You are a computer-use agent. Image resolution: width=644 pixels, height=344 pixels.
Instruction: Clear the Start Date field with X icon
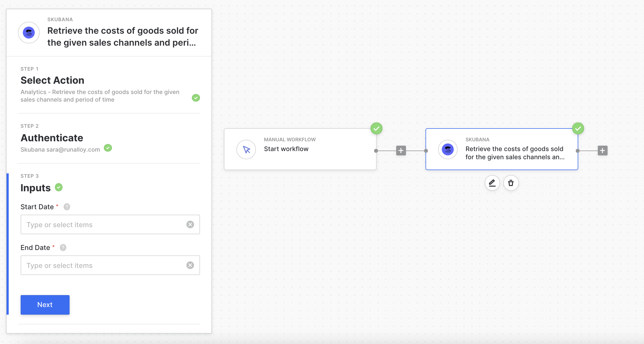(x=190, y=224)
